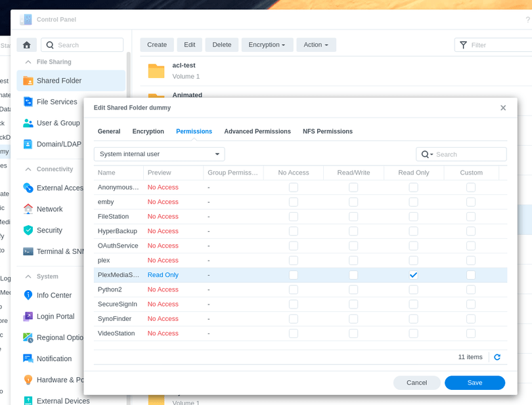This screenshot has width=532, height=405.
Task: Refresh the permissions list
Action: (497, 357)
